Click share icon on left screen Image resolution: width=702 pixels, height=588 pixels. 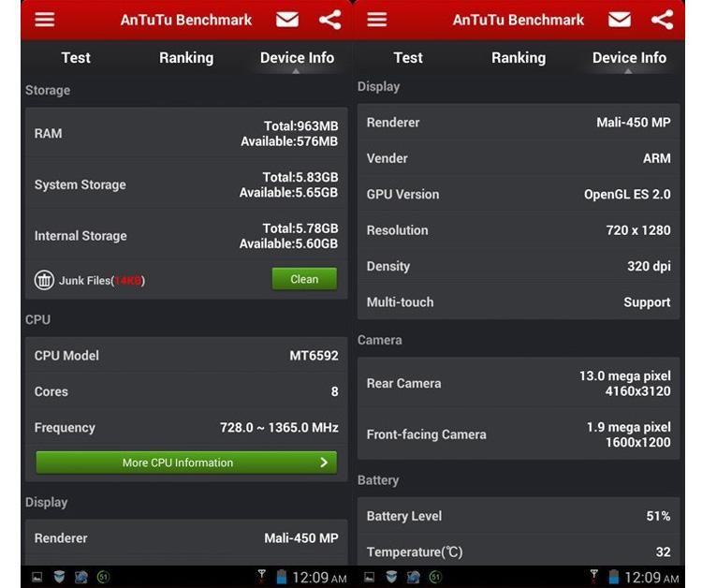(329, 20)
